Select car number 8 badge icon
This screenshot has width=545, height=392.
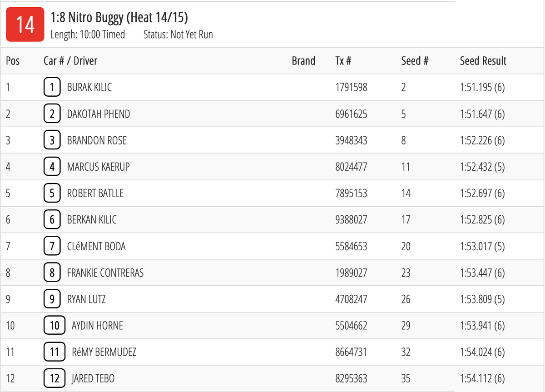(52, 273)
